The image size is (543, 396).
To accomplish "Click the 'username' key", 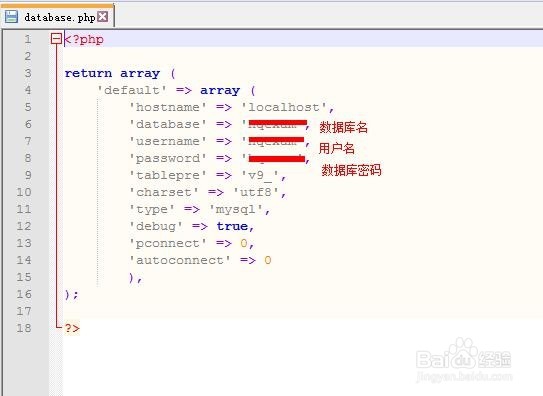I will pyautogui.click(x=168, y=141).
